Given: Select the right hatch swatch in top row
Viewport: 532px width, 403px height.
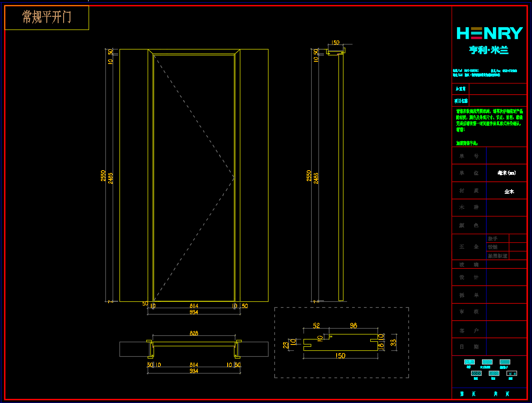Looking at the screenshot, I should click(x=505, y=362).
